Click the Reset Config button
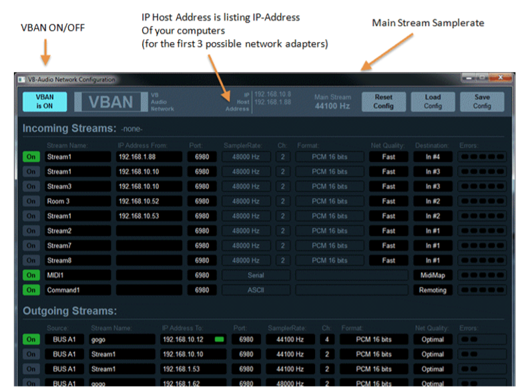 [383, 101]
